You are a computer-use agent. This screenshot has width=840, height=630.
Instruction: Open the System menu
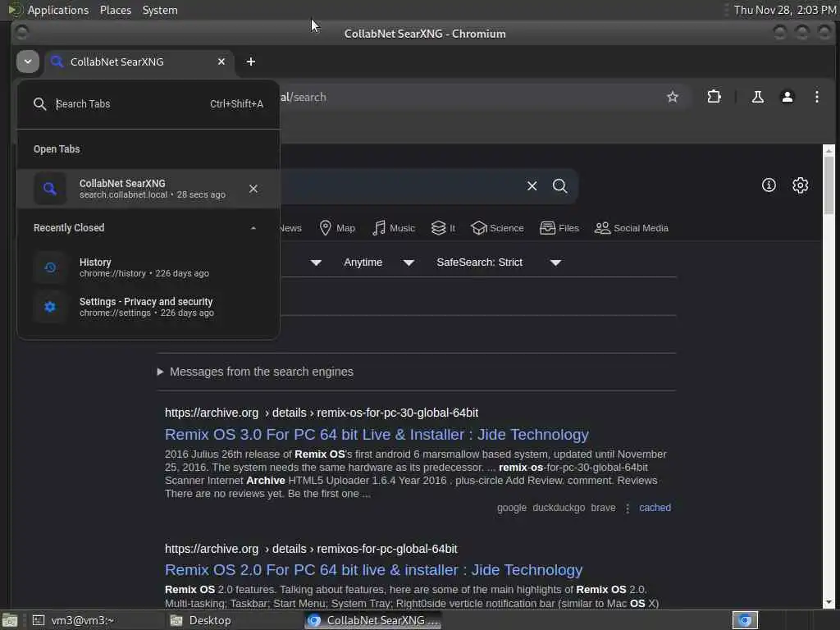(x=160, y=10)
